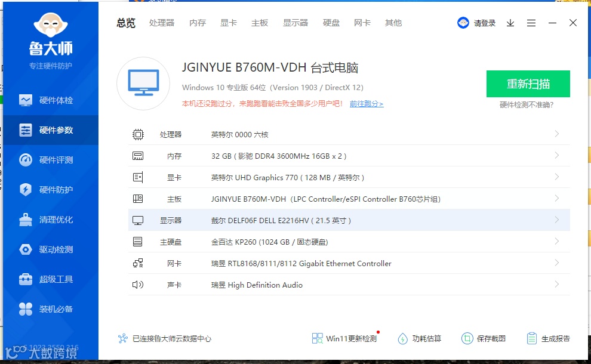The image size is (591, 364).
Task: Open 装机必备 in the sidebar
Action: coord(51,309)
